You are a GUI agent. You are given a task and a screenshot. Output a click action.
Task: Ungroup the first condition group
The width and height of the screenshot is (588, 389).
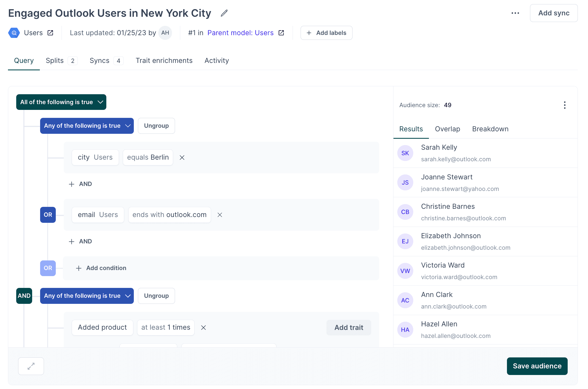click(x=156, y=126)
